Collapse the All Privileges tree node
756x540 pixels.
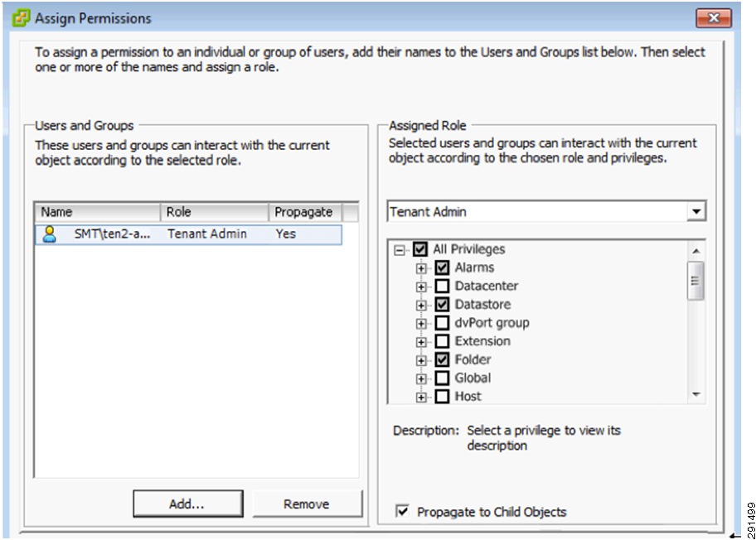pyautogui.click(x=400, y=250)
